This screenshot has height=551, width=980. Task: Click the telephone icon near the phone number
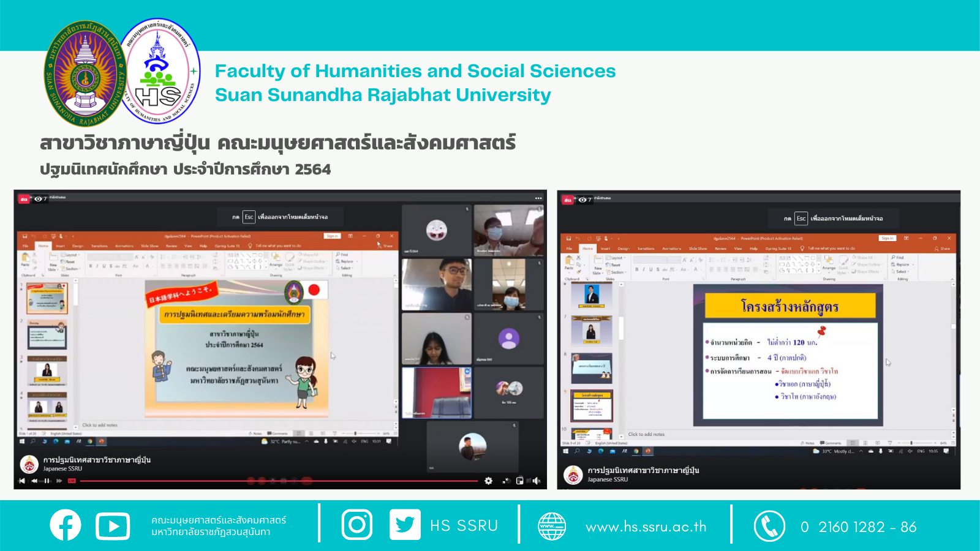[769, 526]
